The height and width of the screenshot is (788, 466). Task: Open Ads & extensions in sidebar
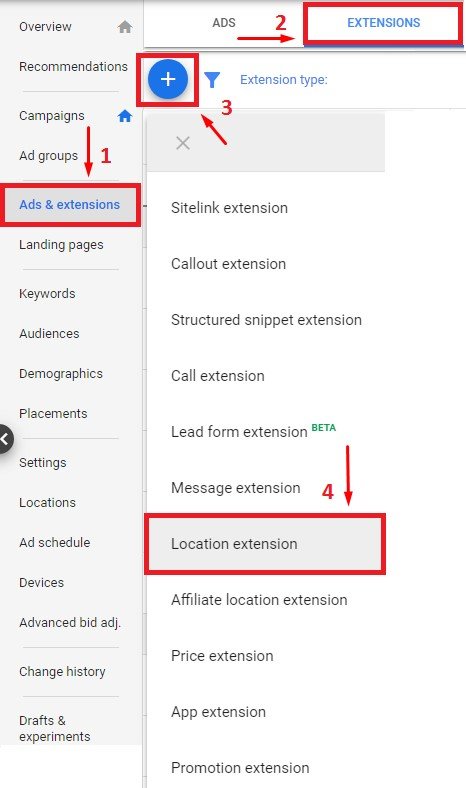(x=70, y=205)
